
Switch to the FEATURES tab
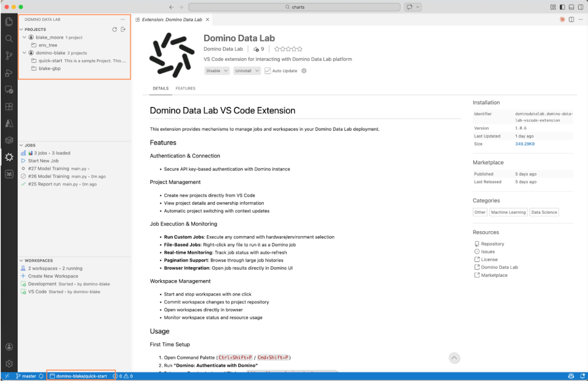point(185,88)
